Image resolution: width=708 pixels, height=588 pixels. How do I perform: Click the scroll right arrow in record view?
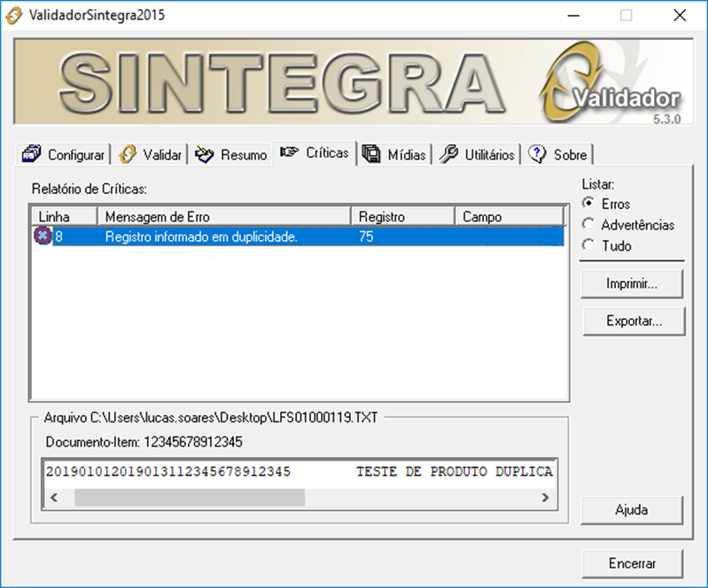click(545, 498)
